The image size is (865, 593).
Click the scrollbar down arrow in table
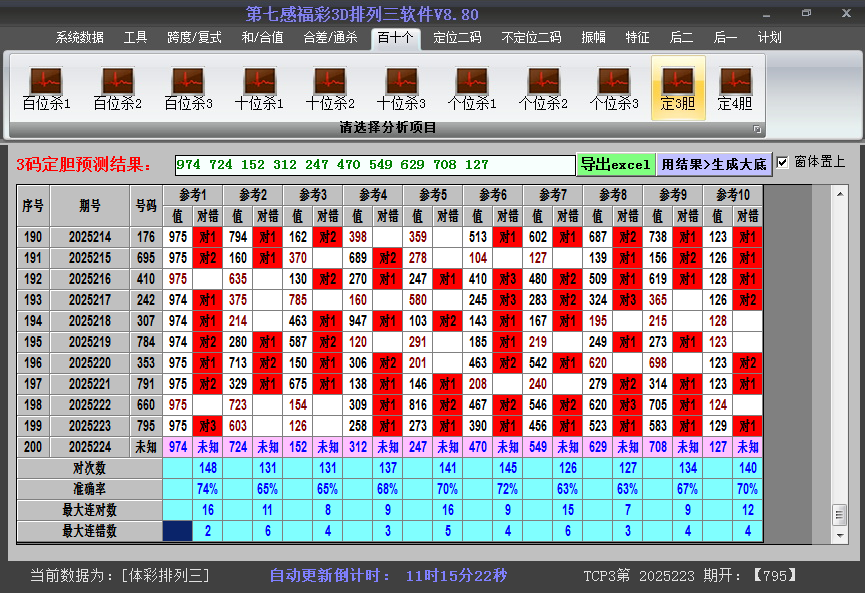click(839, 534)
